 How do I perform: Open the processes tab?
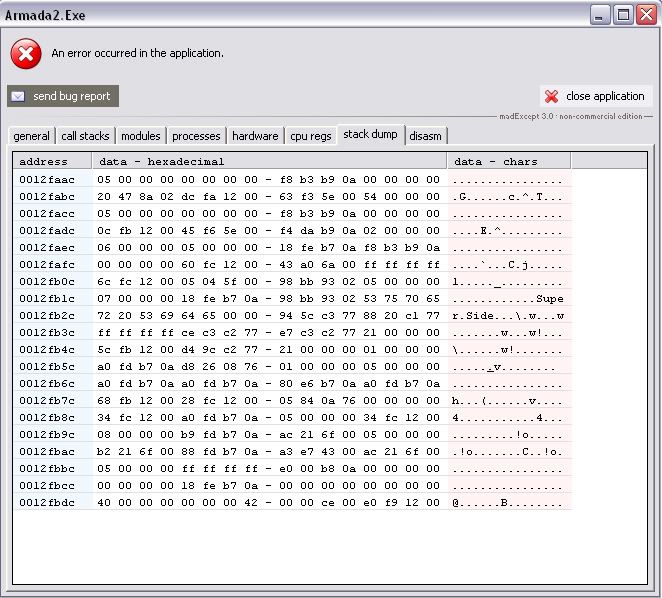[196, 136]
